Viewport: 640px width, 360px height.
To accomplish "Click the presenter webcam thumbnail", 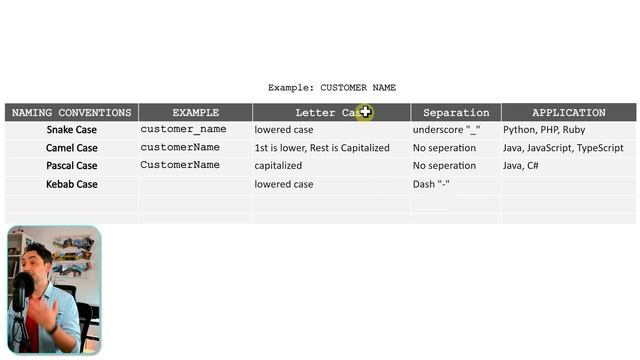I will point(54,290).
